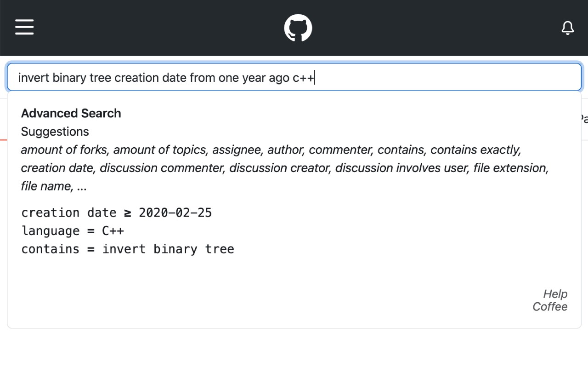The image size is (588, 368).
Task: Click the 'file extension' suggestion
Action: pyautogui.click(x=509, y=168)
